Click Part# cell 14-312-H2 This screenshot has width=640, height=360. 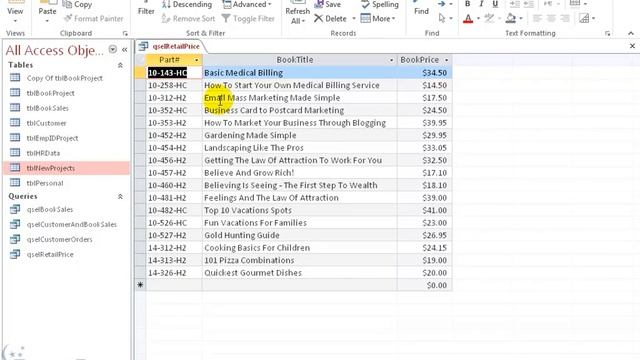click(174, 248)
